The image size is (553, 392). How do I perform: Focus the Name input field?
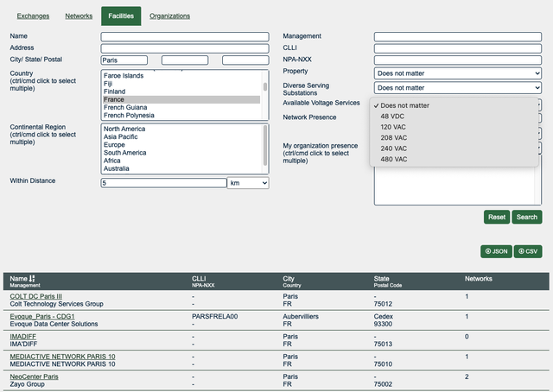coord(185,36)
